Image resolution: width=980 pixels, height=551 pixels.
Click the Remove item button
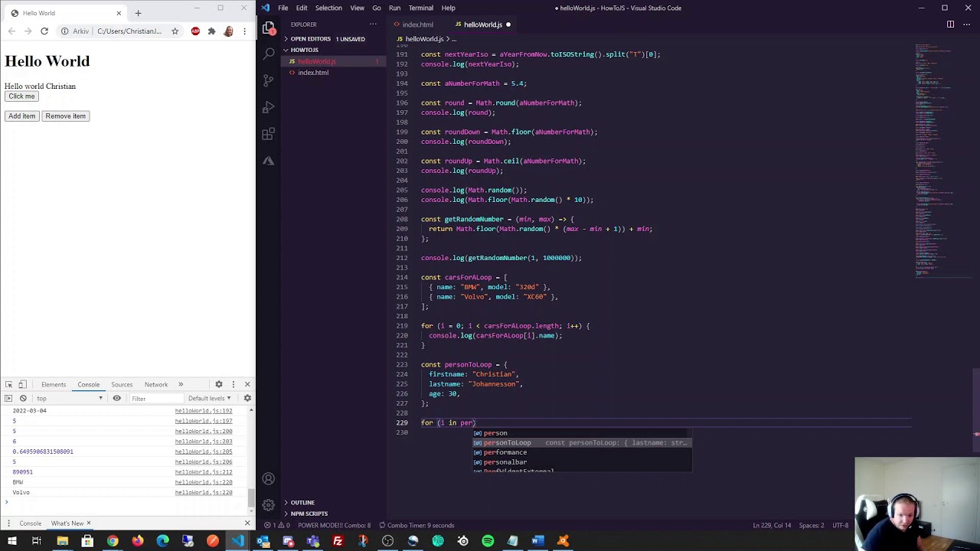pos(65,116)
